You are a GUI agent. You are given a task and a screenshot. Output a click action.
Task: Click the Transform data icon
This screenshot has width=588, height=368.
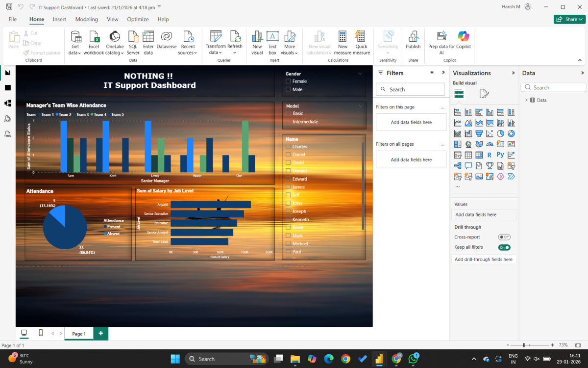(x=215, y=37)
